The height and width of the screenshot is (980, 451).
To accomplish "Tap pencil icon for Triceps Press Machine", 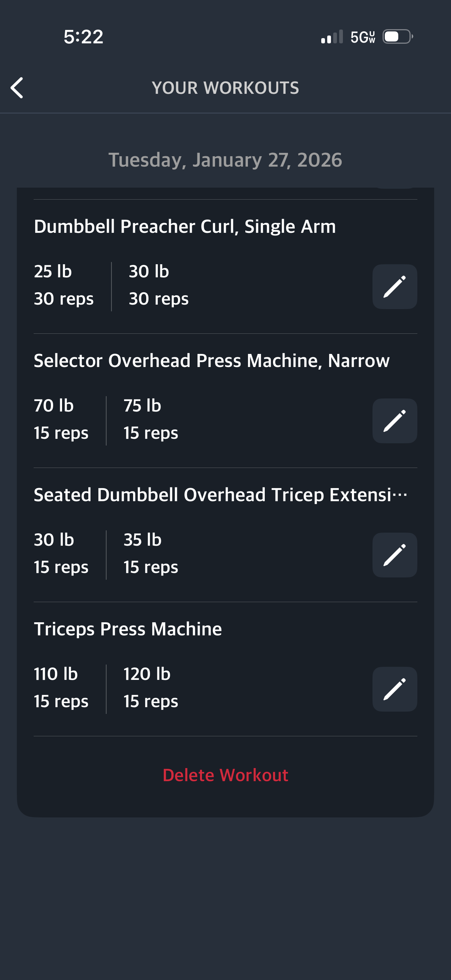I will tap(394, 689).
